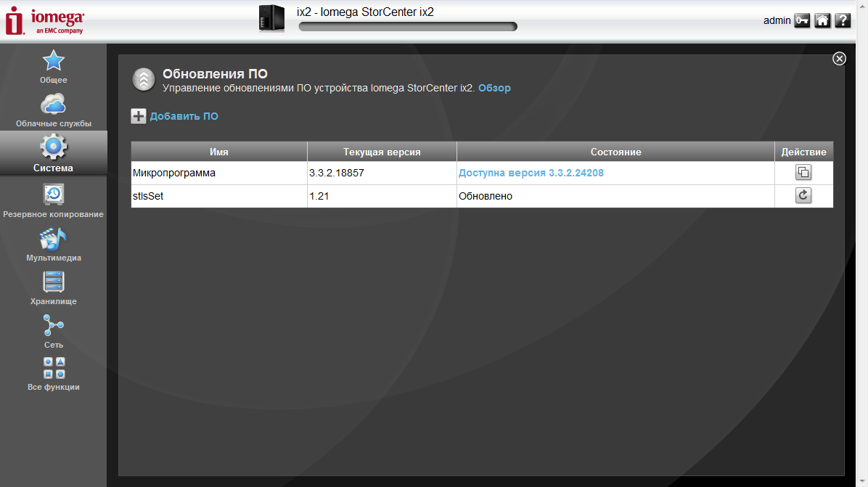Click the plus icon beside Добавить ПО

tap(139, 116)
